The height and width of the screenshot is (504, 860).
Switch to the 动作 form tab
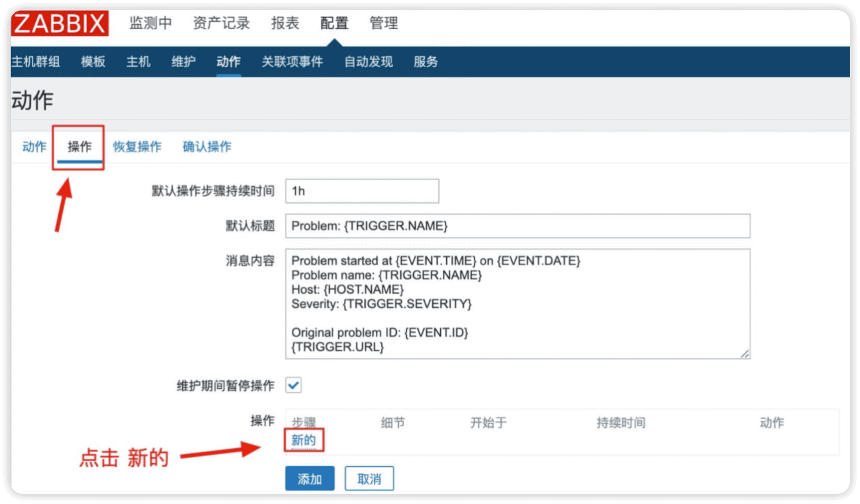[35, 147]
